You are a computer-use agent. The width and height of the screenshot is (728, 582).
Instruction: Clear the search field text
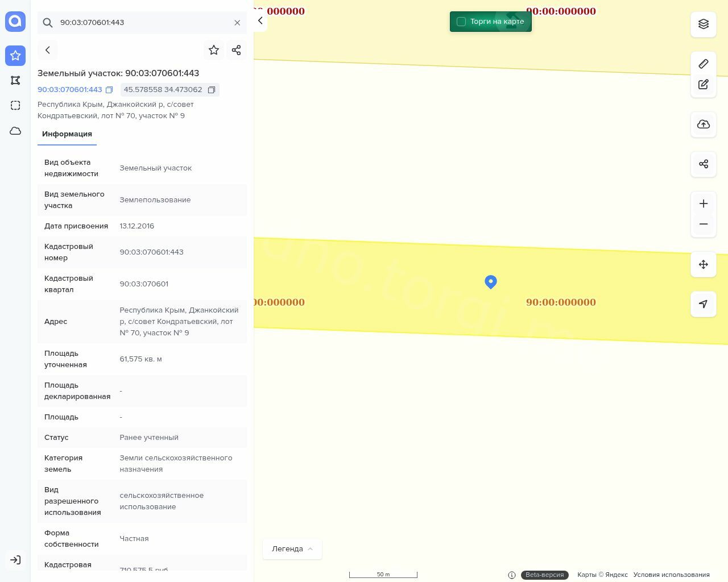237,23
